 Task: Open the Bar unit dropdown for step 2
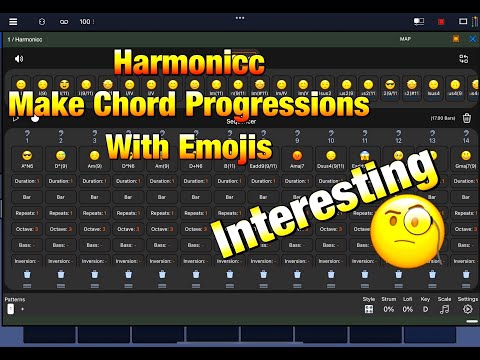tap(61, 197)
